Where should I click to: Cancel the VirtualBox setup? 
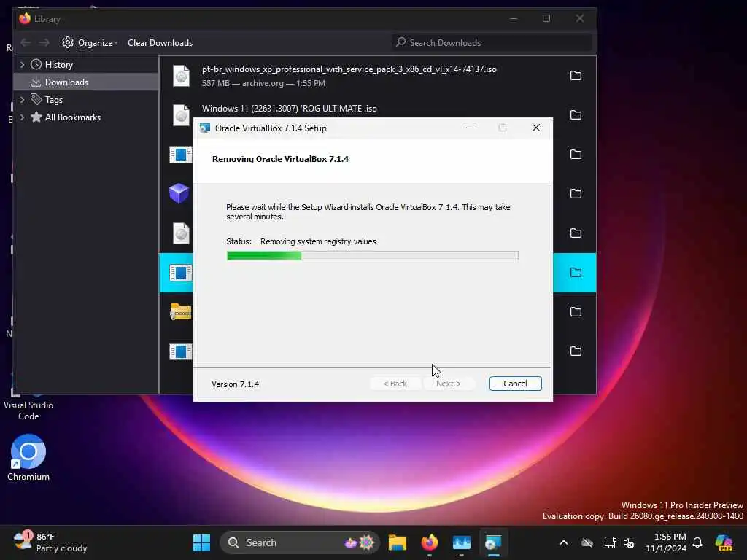[x=515, y=384]
